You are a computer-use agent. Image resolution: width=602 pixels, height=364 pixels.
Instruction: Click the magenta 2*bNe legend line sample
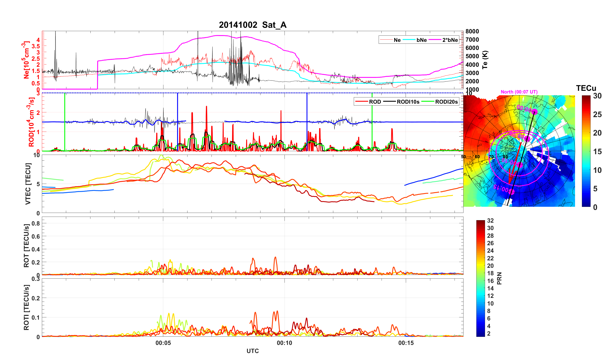pos(435,40)
